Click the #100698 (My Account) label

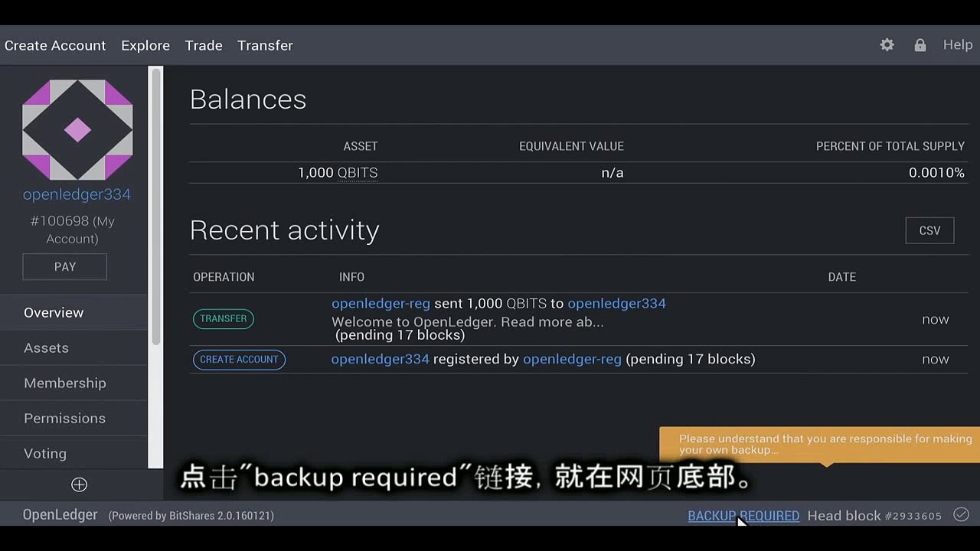72,230
